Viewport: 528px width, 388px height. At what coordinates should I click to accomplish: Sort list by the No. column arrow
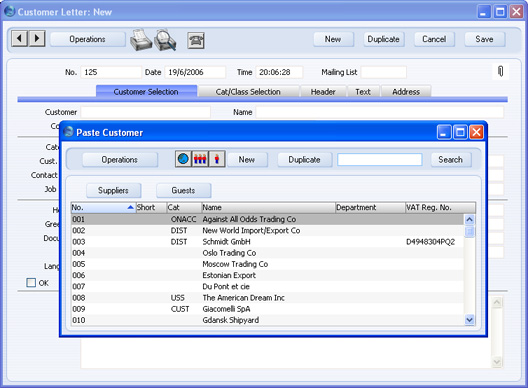(130, 207)
